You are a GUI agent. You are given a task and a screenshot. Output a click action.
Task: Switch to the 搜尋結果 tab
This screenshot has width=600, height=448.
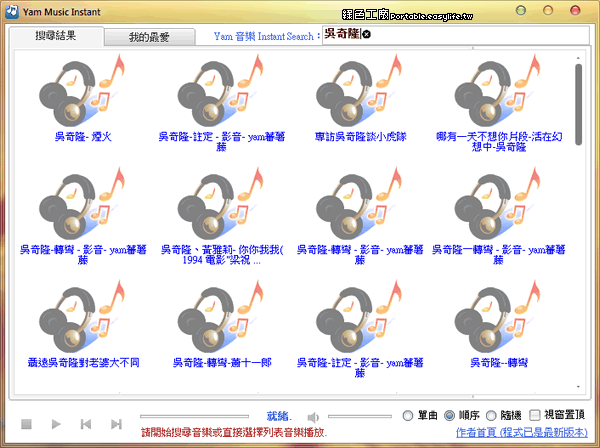click(56, 36)
